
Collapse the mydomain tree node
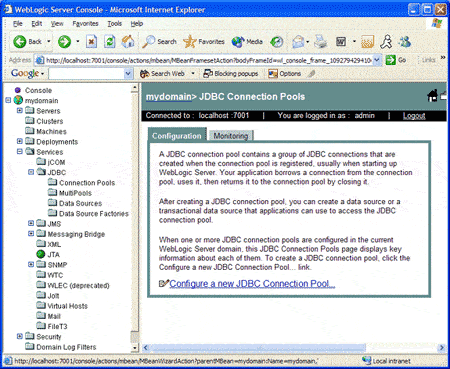click(x=8, y=100)
